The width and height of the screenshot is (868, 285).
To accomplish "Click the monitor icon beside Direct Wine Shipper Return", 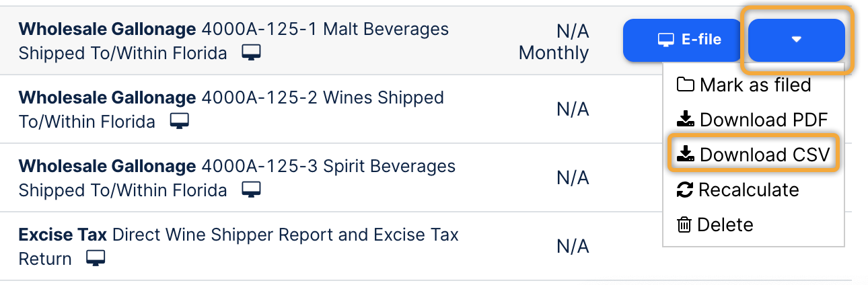I will (96, 258).
